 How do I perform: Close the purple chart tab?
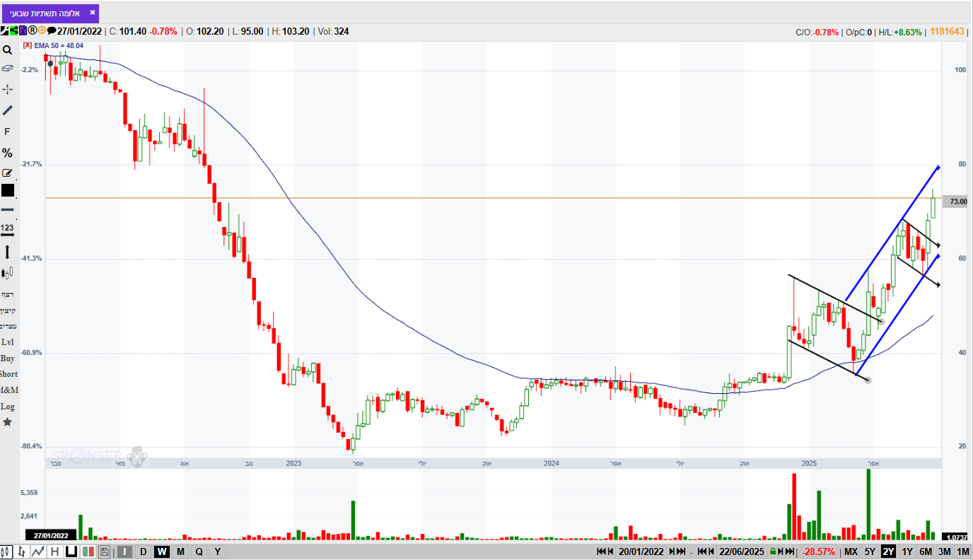pos(92,13)
